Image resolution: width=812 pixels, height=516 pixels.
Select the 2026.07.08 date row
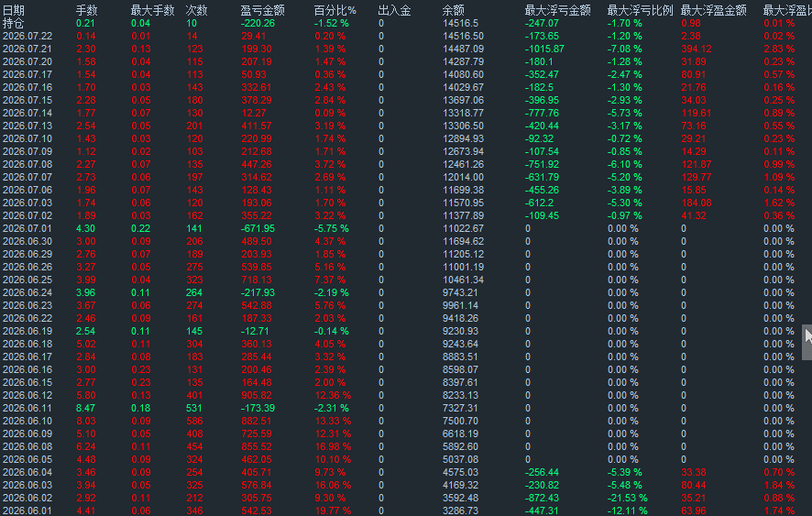[x=27, y=164]
